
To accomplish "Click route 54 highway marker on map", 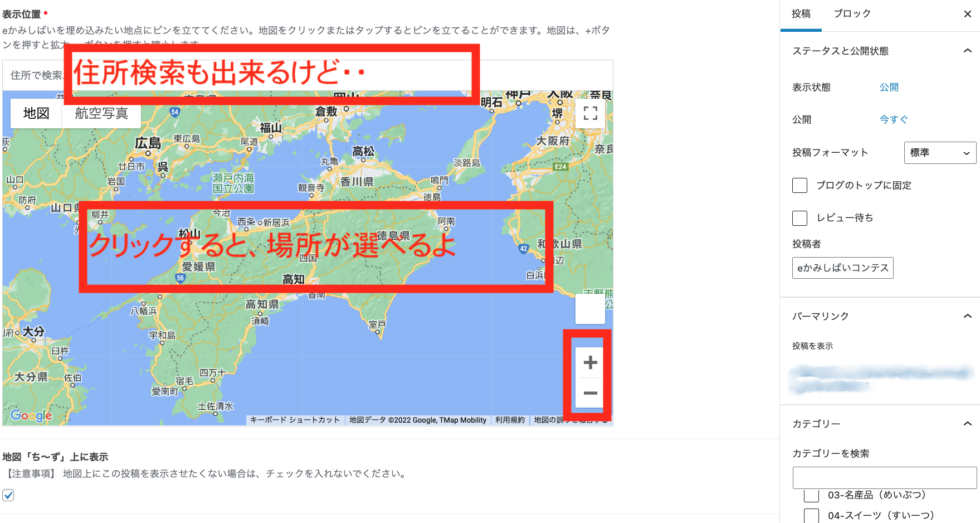I will coord(175,112).
